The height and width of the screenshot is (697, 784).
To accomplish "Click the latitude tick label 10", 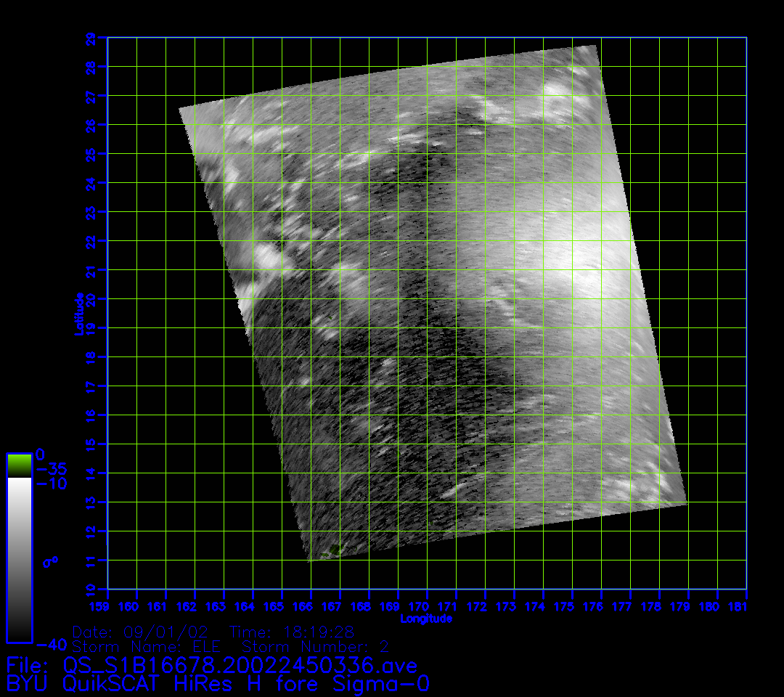I will point(91,589).
